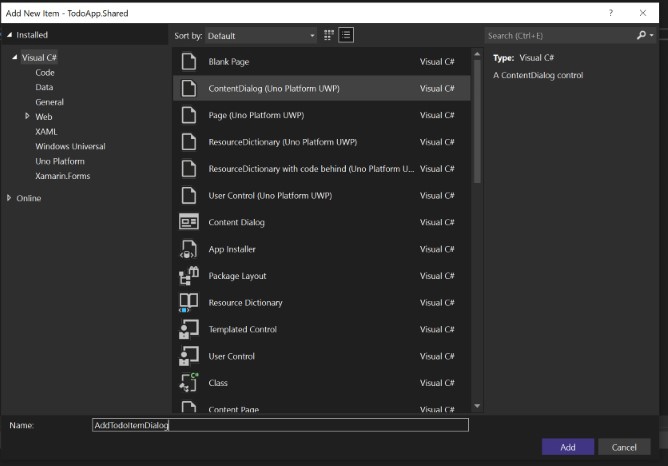
Task: Click the Name input field
Action: coord(280,425)
